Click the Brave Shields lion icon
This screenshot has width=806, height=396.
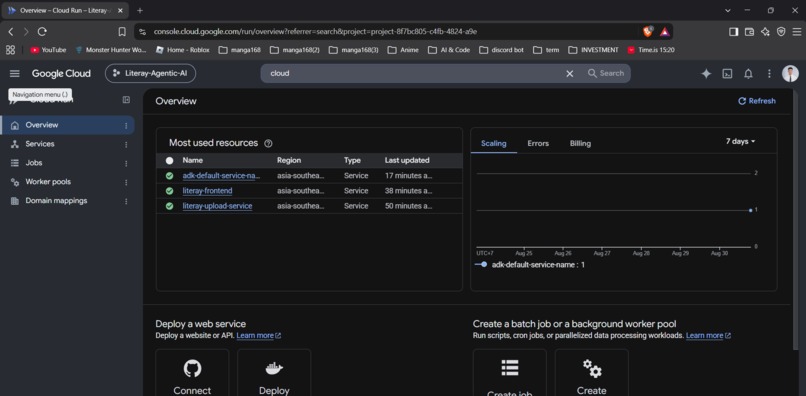click(648, 32)
